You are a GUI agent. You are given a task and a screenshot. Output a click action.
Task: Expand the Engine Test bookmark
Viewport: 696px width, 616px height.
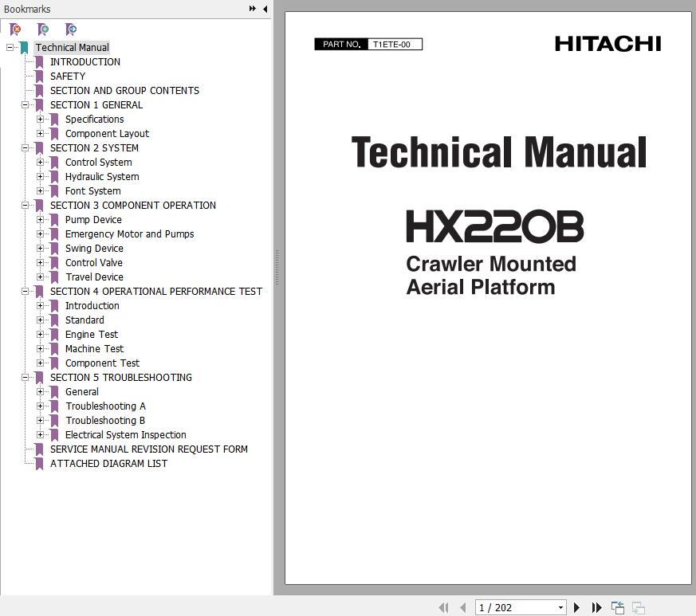[x=40, y=334]
